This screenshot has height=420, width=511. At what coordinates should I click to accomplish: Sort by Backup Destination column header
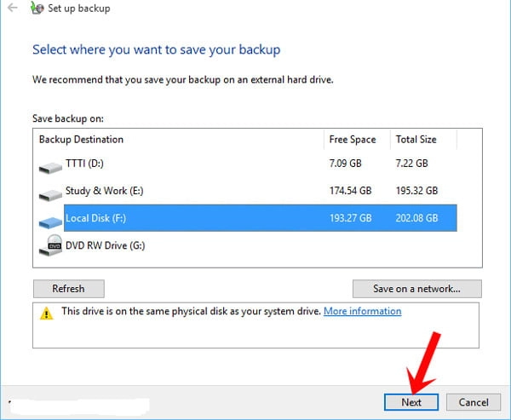click(81, 139)
